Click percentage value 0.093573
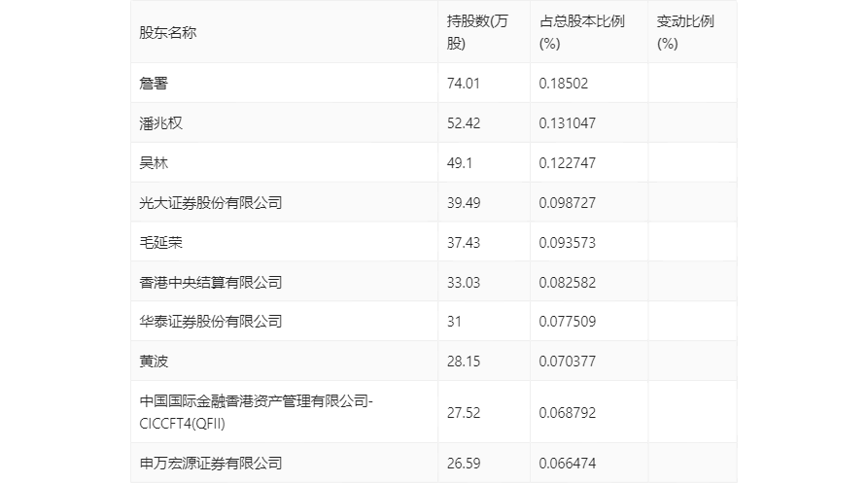Image resolution: width=868 pixels, height=483 pixels. (568, 243)
